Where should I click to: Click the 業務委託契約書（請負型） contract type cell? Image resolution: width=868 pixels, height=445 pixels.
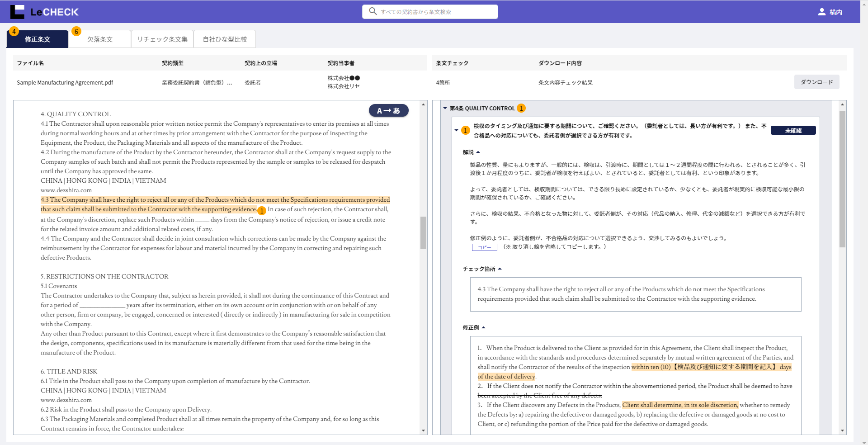pyautogui.click(x=197, y=82)
